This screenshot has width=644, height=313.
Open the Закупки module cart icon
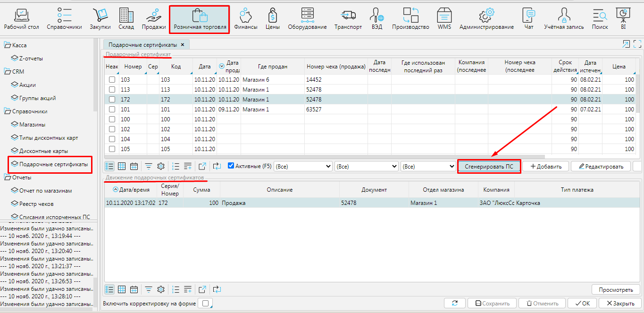[100, 19]
